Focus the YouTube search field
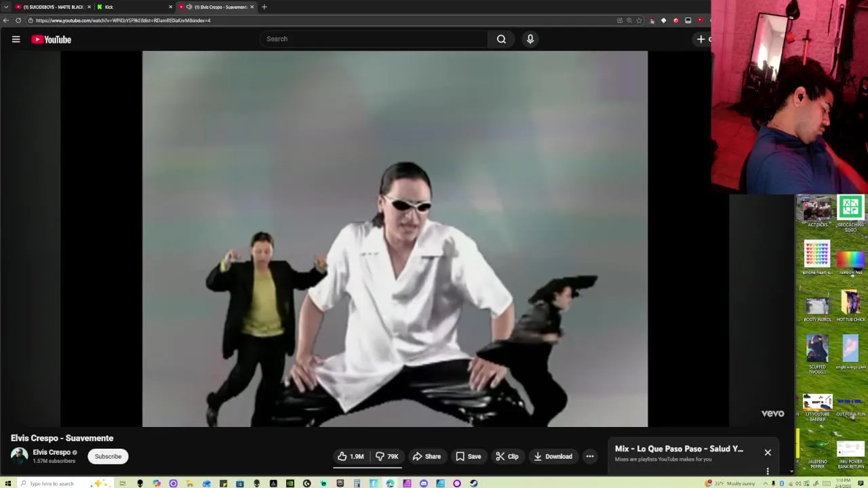The image size is (868, 488). [374, 39]
